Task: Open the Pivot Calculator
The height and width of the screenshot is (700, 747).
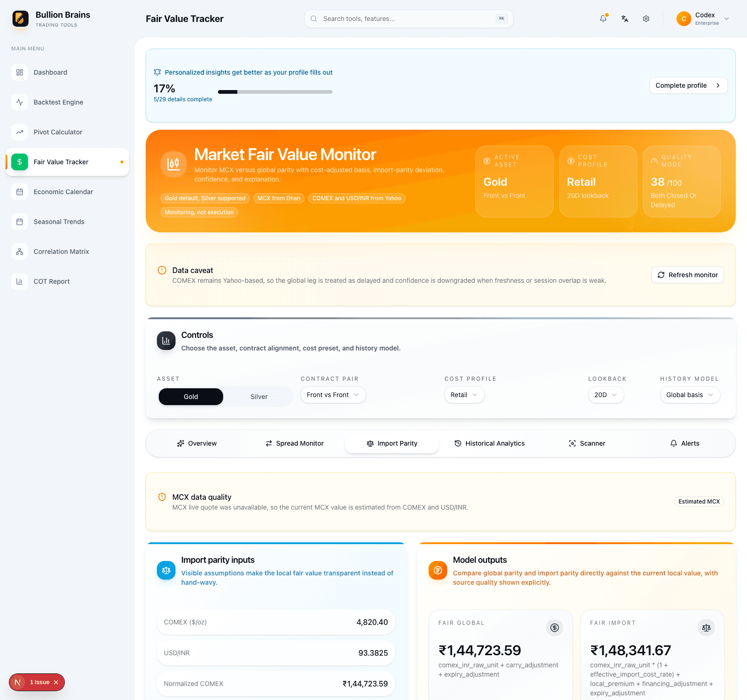Action: pyautogui.click(x=57, y=132)
